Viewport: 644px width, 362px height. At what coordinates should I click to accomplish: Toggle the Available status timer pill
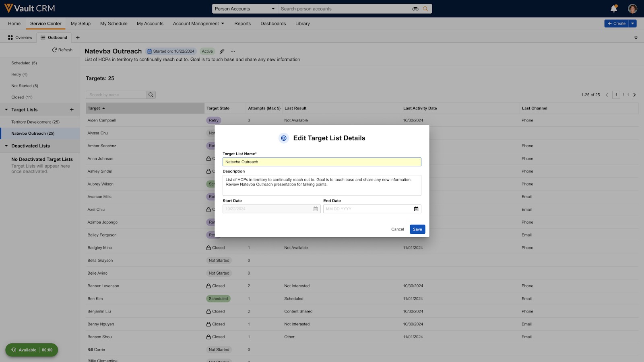pyautogui.click(x=31, y=350)
